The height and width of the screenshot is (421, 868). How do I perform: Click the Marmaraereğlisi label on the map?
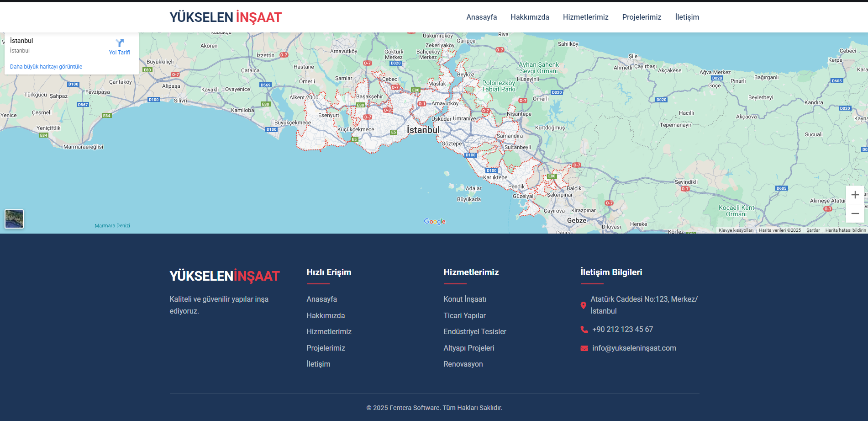pos(83,147)
